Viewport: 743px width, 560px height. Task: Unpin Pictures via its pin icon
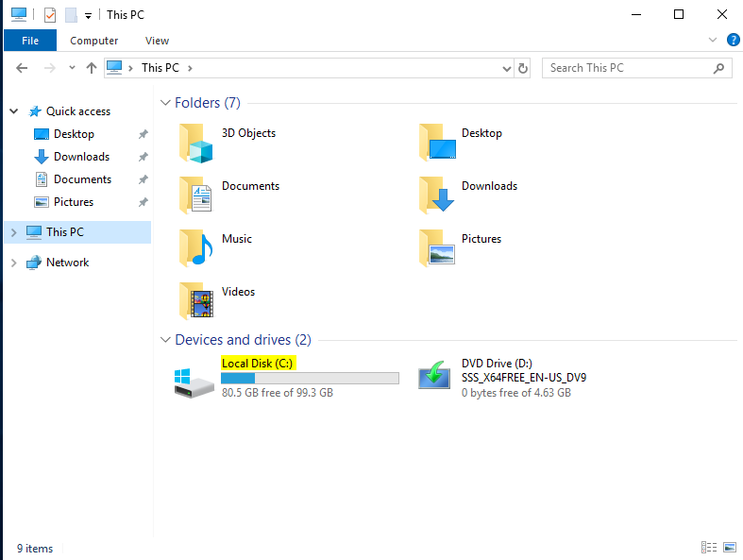point(144,202)
